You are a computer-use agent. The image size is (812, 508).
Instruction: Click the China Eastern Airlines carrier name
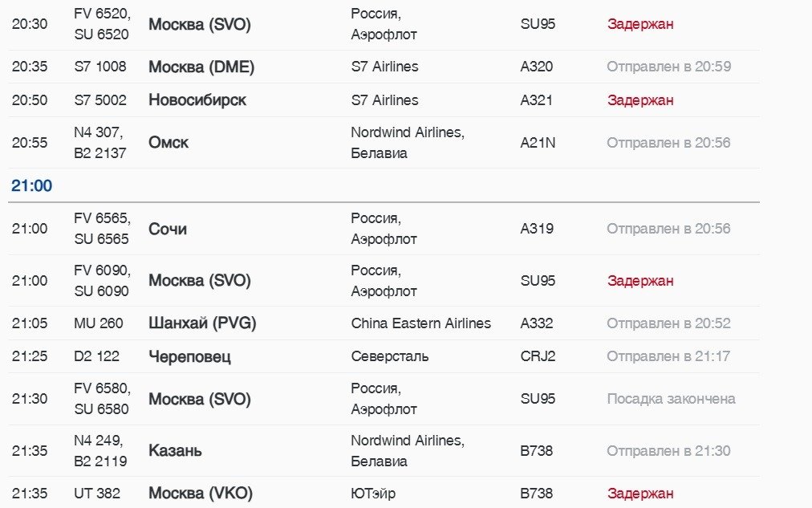point(420,323)
